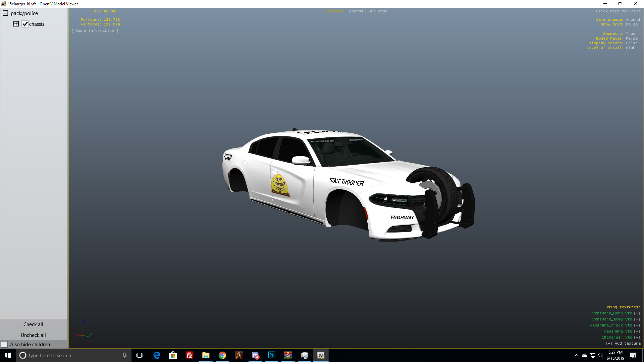Toggle Show grid setting value

pos(632,24)
